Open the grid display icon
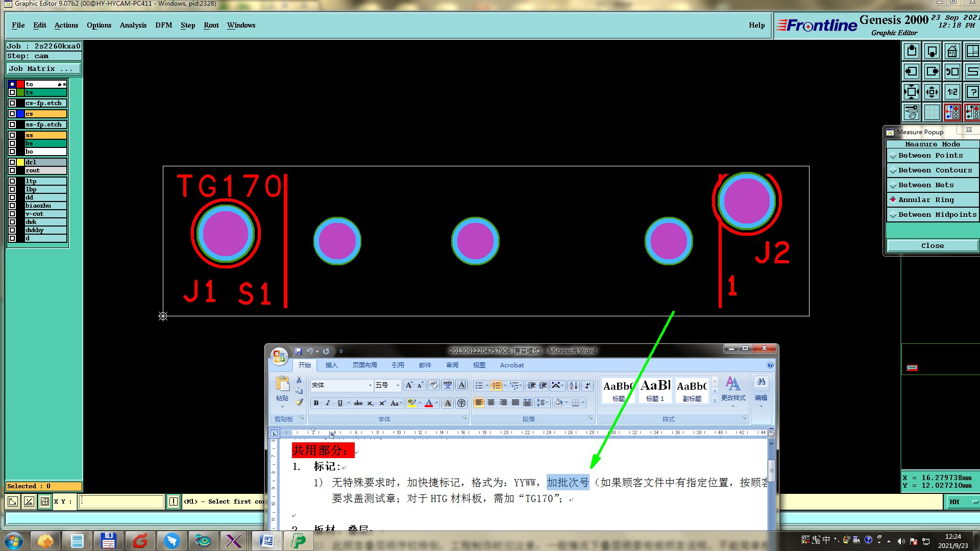 tap(932, 112)
